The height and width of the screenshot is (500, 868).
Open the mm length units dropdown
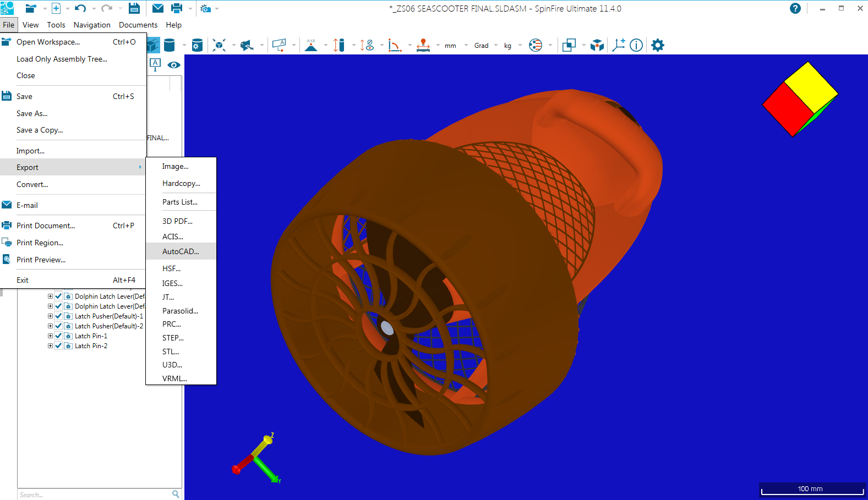click(x=456, y=46)
